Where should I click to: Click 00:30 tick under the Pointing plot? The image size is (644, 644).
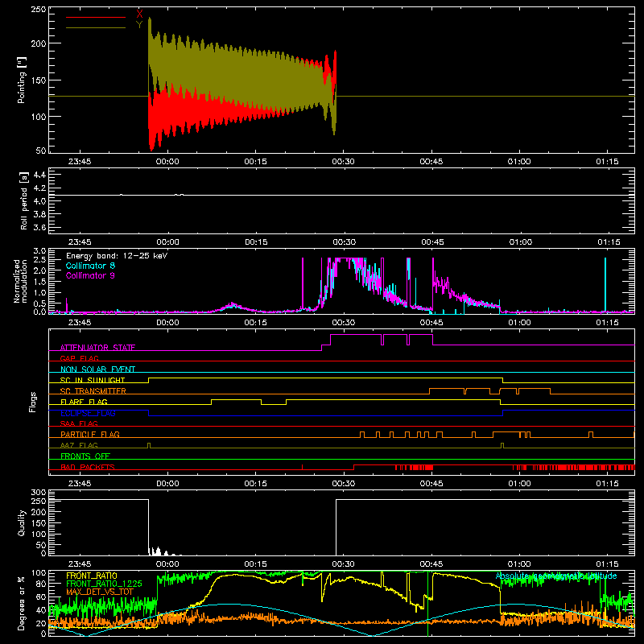point(344,162)
